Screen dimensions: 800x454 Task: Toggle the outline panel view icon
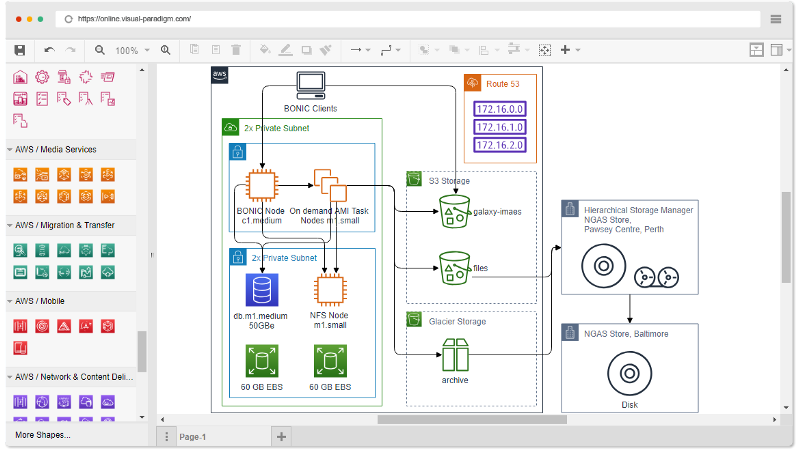[778, 50]
